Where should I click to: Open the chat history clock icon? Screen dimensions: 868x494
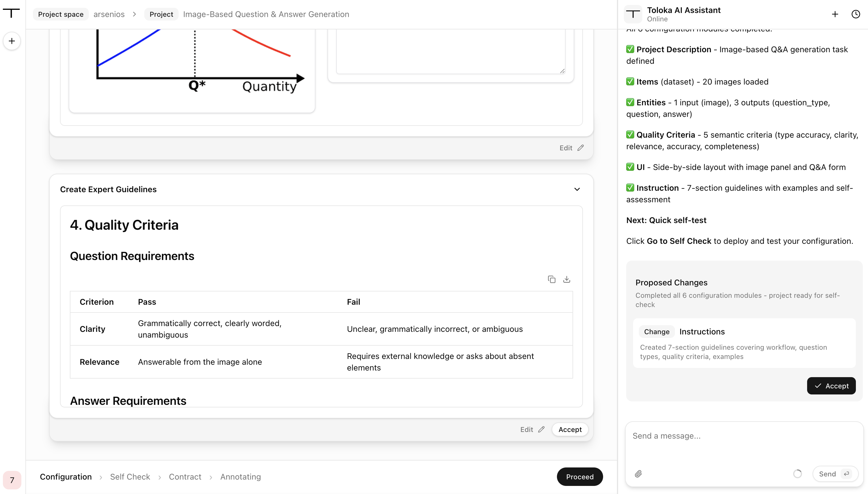coord(856,14)
